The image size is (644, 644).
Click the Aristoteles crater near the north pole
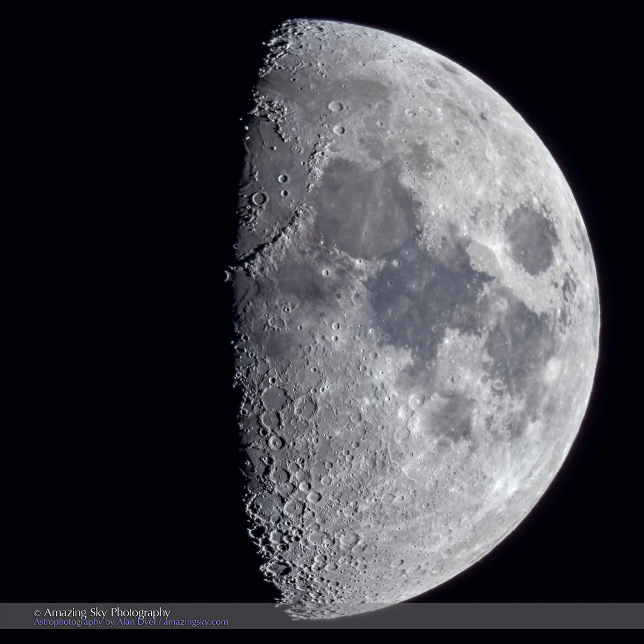tap(335, 106)
